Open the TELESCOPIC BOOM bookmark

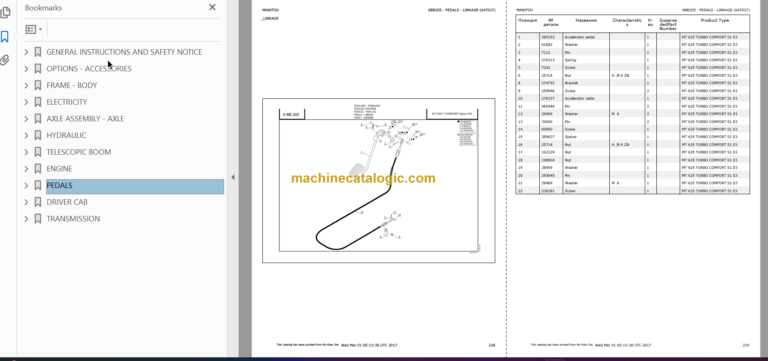(x=79, y=152)
